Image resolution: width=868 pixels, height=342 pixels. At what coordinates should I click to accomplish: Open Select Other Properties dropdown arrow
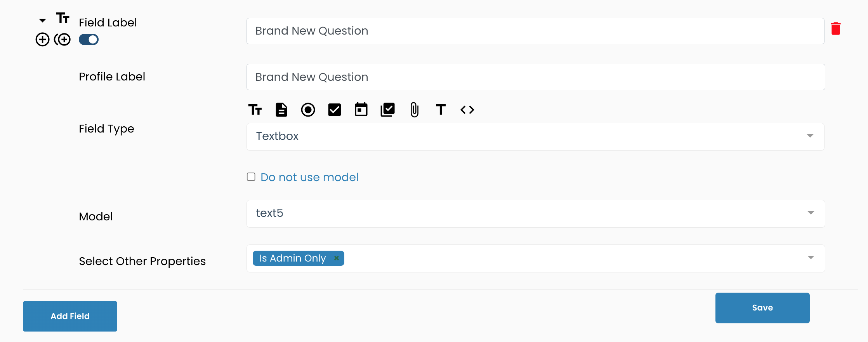click(x=811, y=258)
